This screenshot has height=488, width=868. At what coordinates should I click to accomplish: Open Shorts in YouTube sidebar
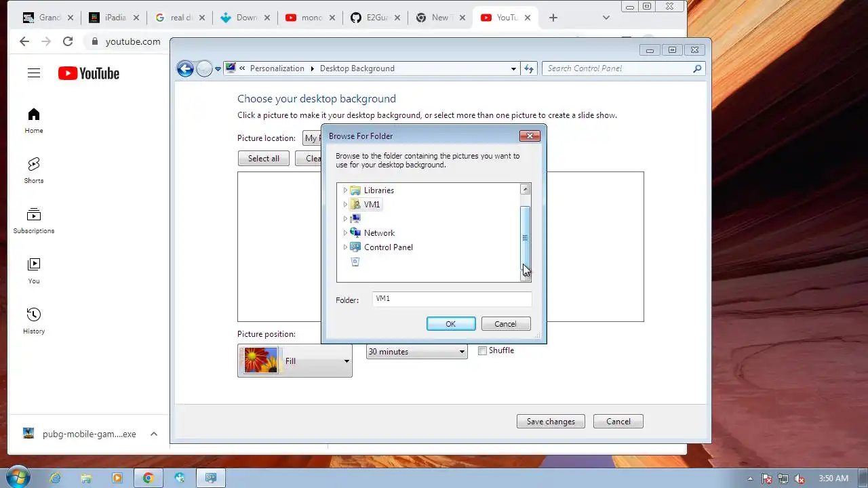coord(34,171)
